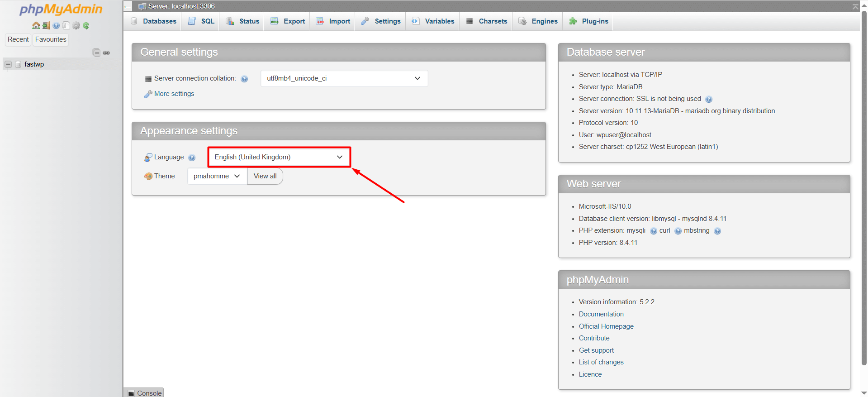Click the collation list icon in General settings
Viewport: 868px width, 397px height.
click(x=148, y=79)
